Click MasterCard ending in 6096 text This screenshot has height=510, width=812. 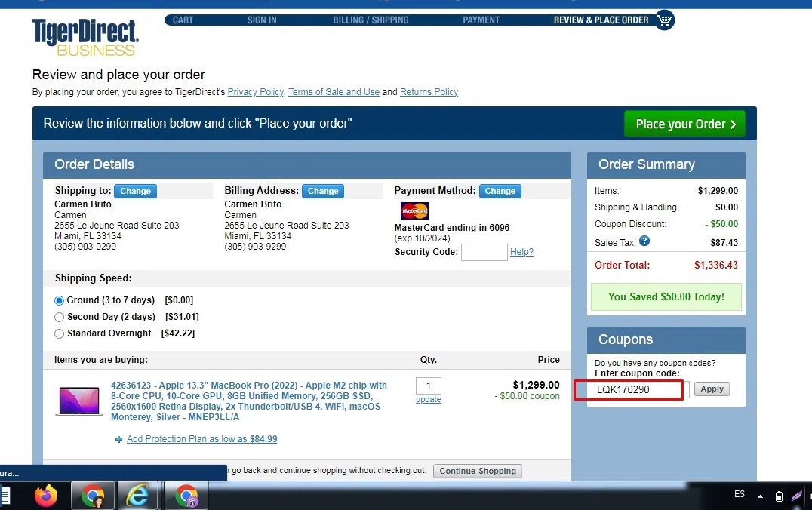(x=451, y=227)
